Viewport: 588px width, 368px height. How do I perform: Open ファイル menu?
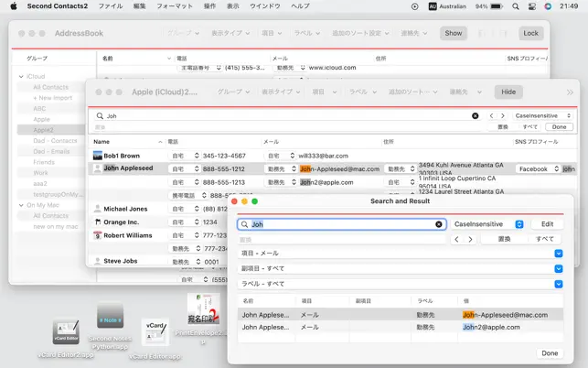111,6
